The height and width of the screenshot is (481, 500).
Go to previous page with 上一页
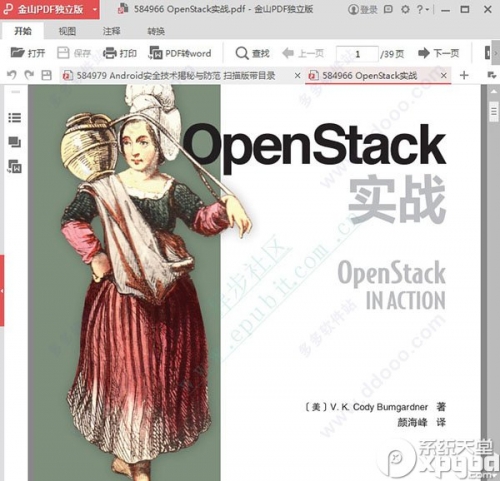point(303,53)
